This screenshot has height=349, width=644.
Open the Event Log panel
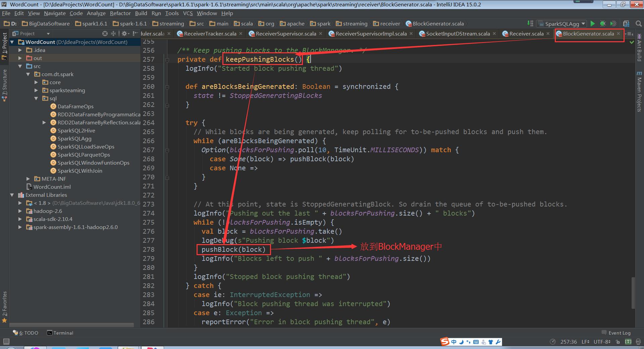(616, 333)
